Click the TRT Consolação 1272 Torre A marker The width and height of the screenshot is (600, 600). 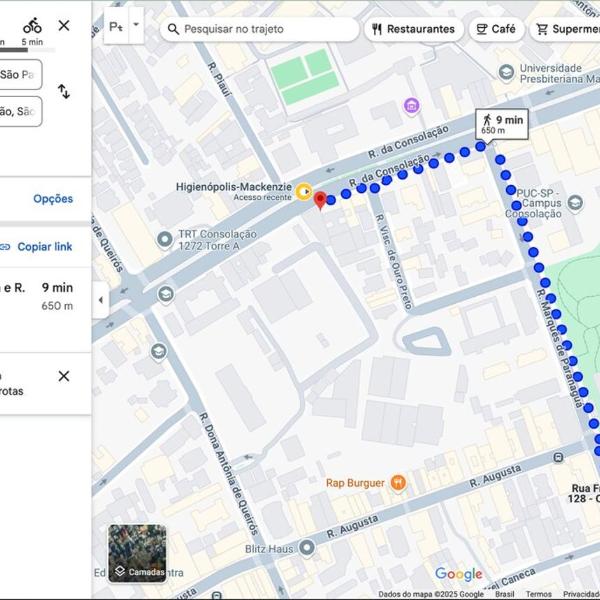point(165,240)
